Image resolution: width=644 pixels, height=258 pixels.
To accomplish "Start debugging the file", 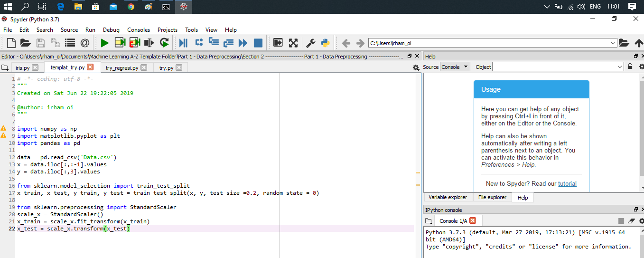I will click(x=184, y=43).
